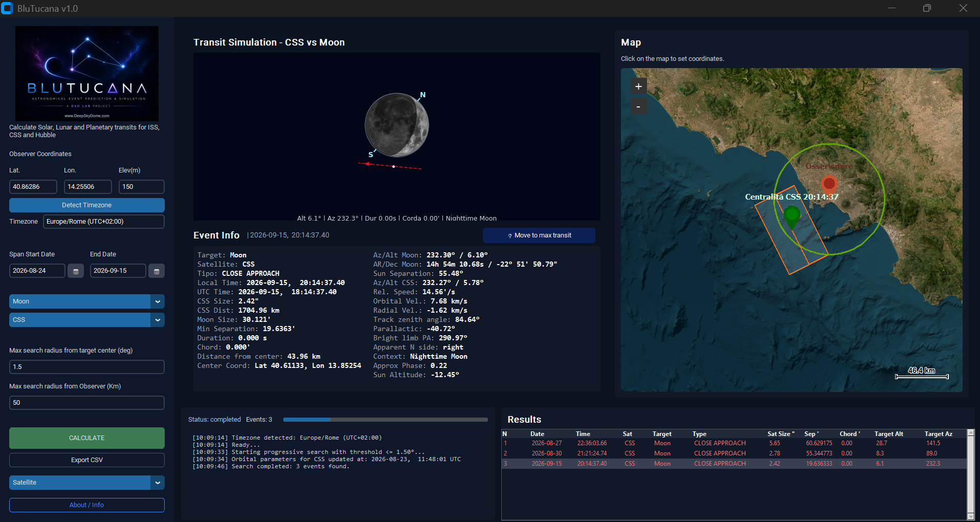Screen dimensions: 980x522
Task: Zoom out on the map
Action: [638, 106]
